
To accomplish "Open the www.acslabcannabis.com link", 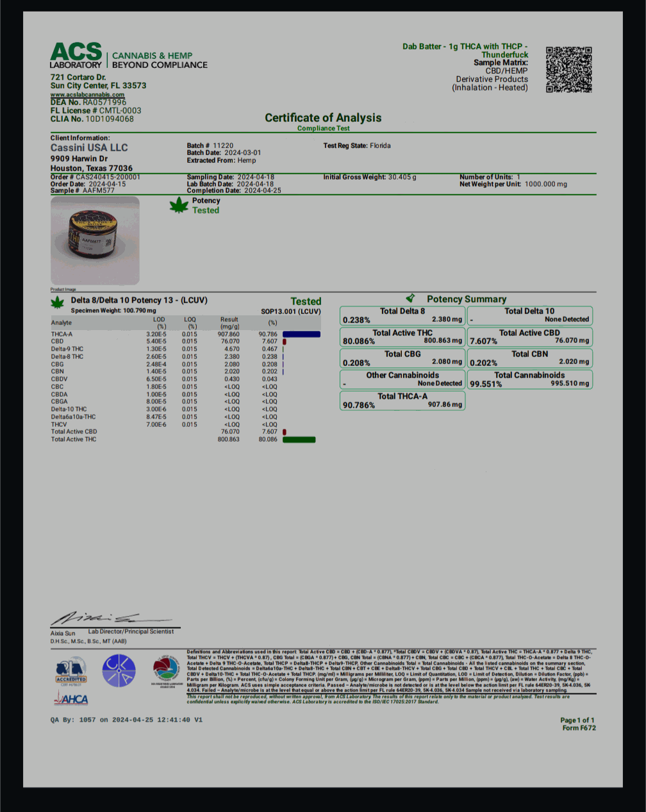I will (87, 94).
